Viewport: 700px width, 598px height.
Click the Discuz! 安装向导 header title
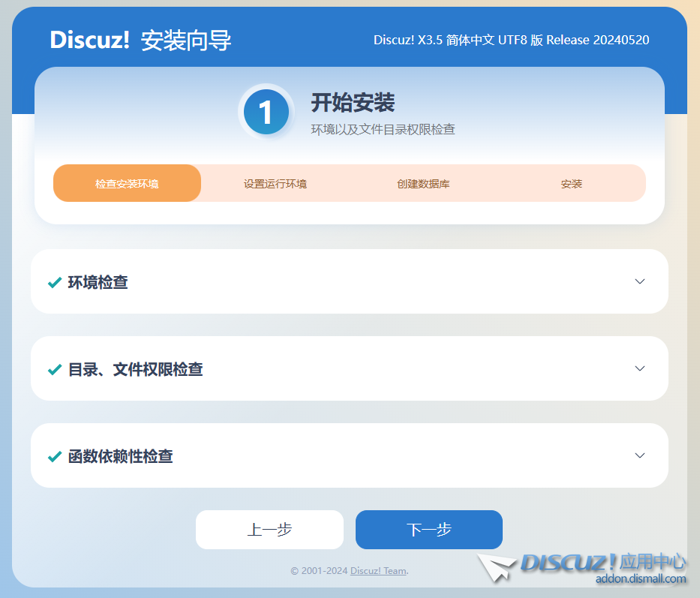140,41
